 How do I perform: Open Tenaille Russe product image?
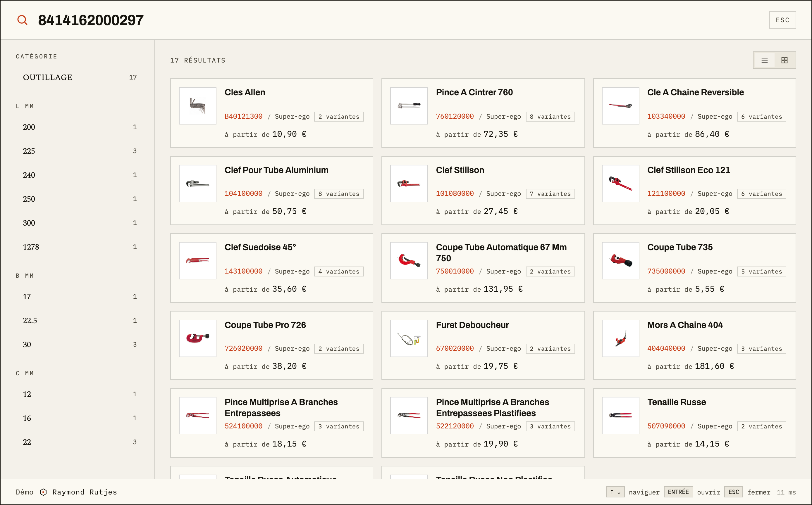pyautogui.click(x=620, y=416)
